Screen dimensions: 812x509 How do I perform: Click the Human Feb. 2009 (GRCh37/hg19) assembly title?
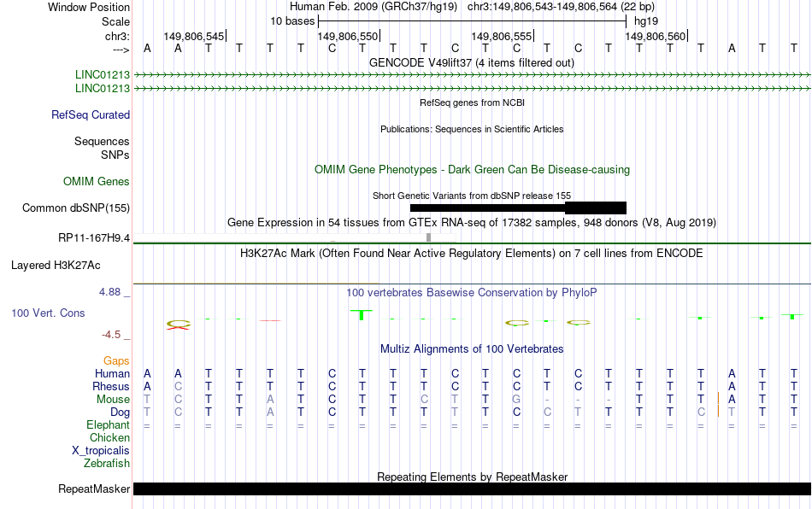coord(374,7)
